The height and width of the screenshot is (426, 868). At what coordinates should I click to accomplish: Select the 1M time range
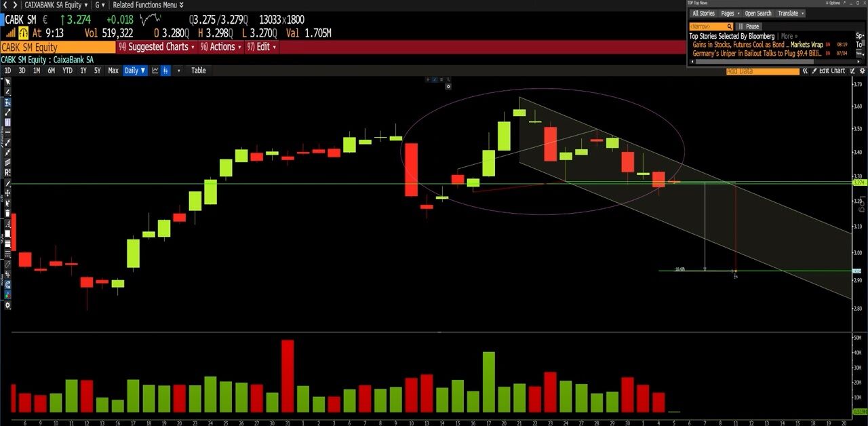(x=37, y=71)
